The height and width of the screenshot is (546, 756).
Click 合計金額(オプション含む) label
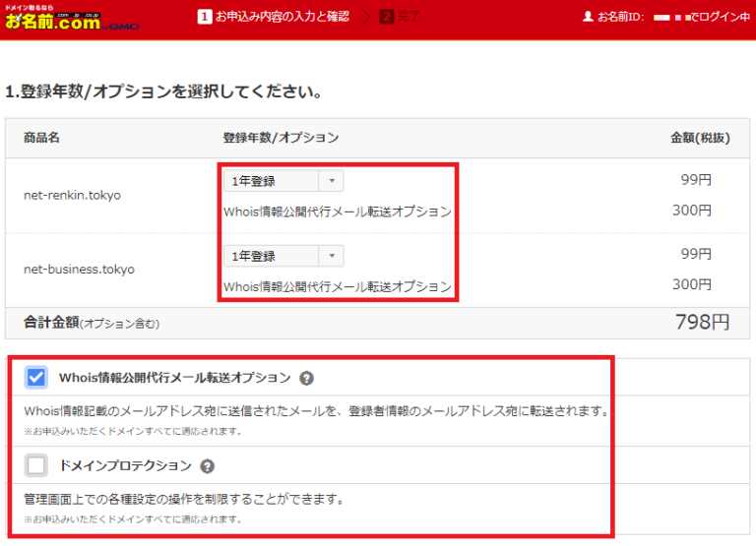[x=92, y=323]
